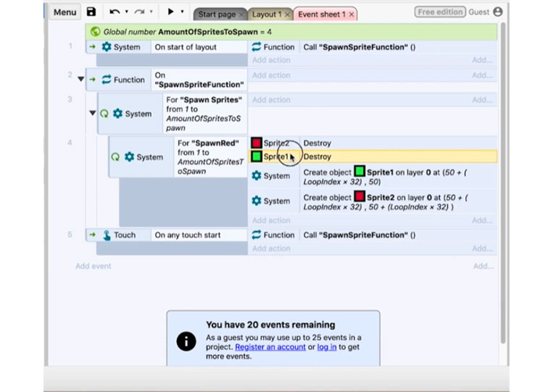Click the Add... link in event 1 row

click(483, 60)
